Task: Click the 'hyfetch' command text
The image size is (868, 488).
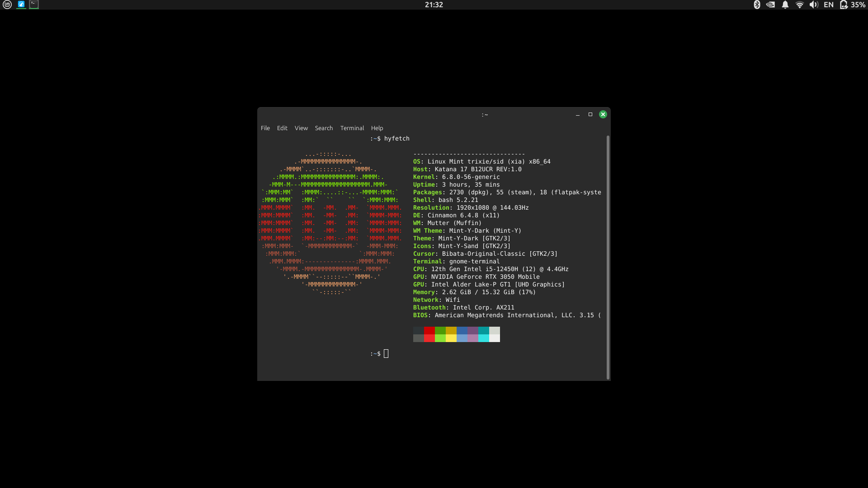Action: [x=397, y=139]
